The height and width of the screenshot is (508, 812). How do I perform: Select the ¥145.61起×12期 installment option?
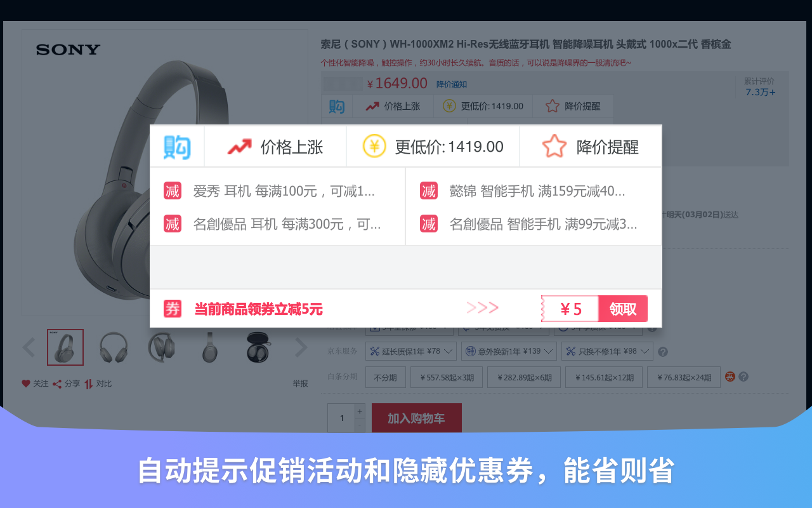[604, 377]
